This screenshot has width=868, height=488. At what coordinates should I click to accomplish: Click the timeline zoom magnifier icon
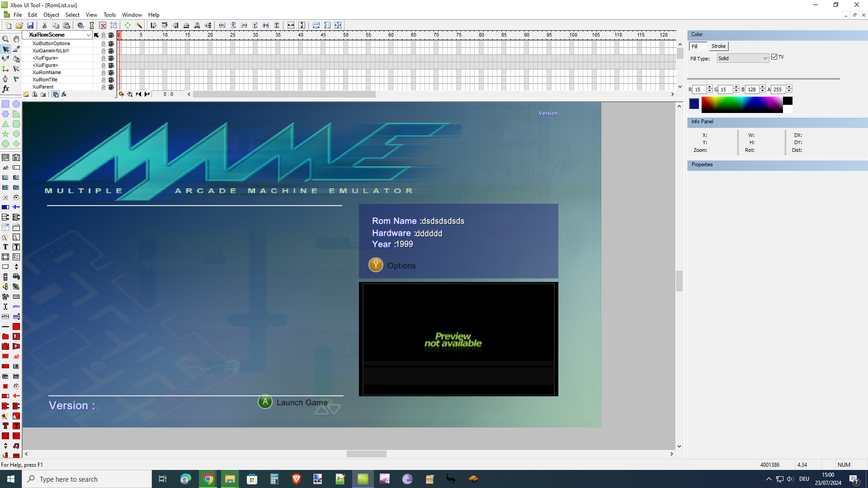(130, 94)
